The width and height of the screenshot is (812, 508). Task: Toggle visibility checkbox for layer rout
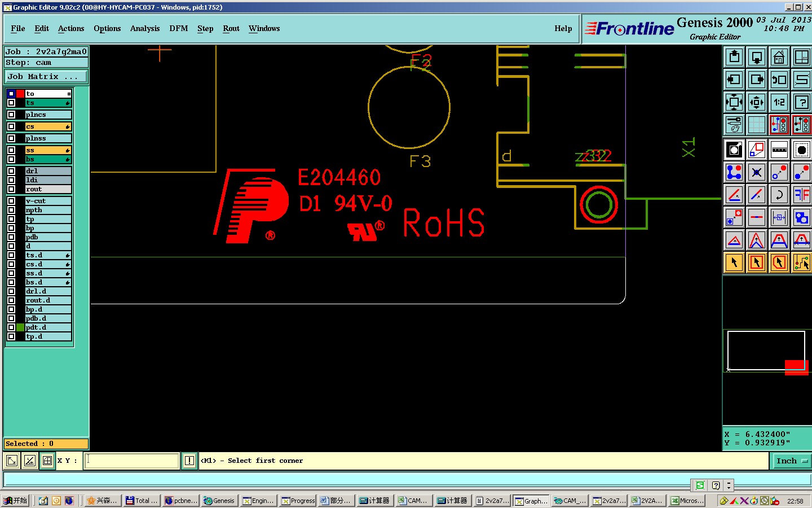point(11,189)
